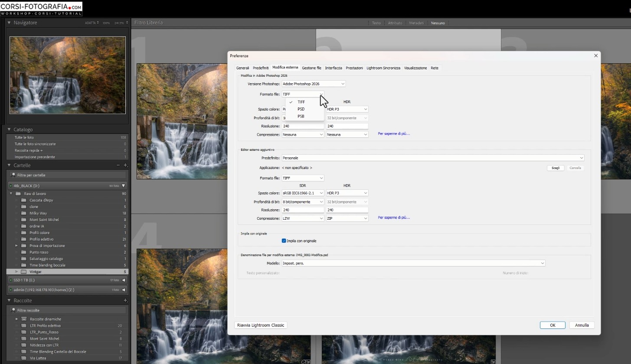This screenshot has height=364, width=631.
Task: Click the folder icon beside Vintgar
Action: point(23,272)
